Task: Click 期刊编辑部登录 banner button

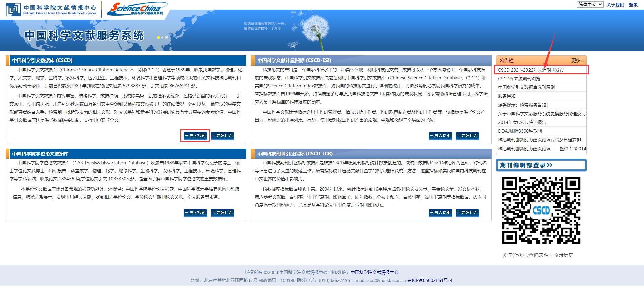Action: click(541, 165)
